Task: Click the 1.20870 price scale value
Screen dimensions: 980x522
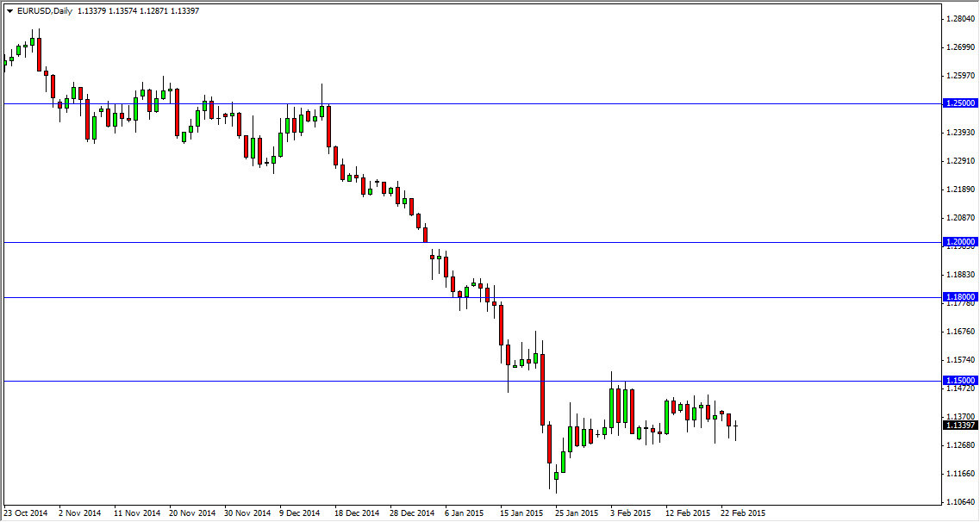Action: [x=961, y=218]
